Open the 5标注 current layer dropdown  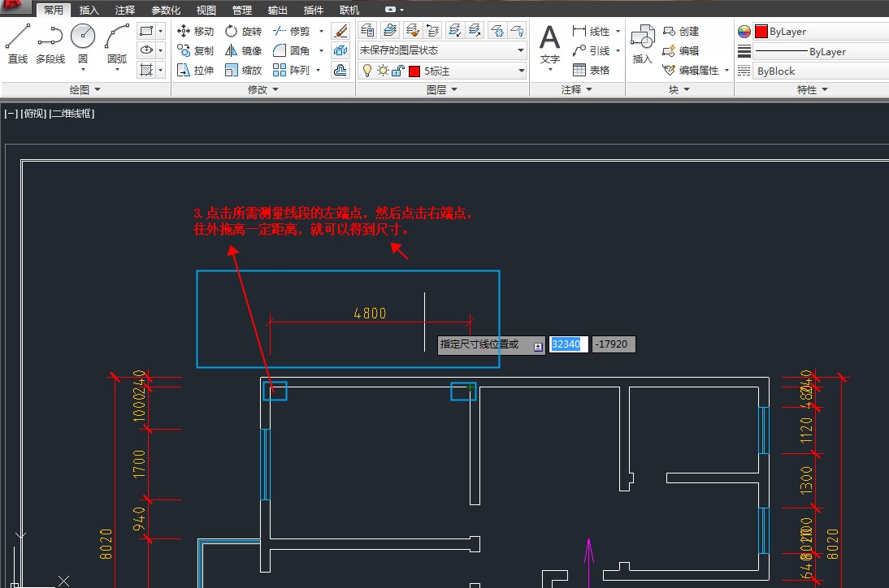coord(442,71)
